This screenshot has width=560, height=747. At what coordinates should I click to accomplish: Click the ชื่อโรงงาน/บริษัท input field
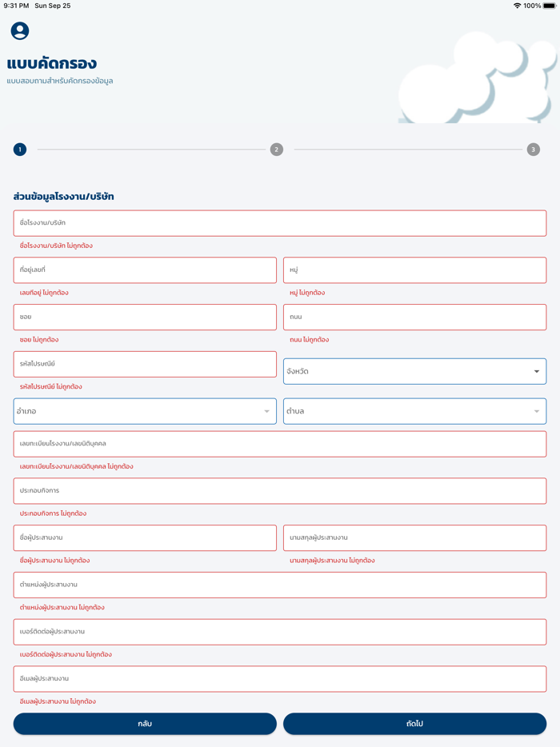click(280, 223)
